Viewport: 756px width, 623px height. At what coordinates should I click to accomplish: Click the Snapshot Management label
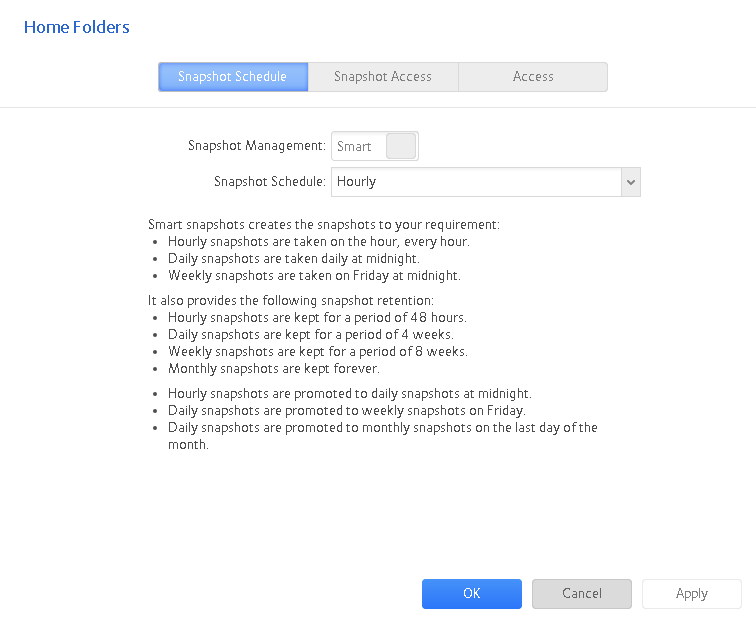point(256,146)
